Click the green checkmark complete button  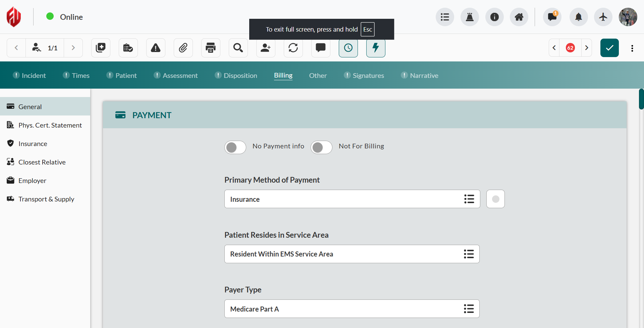click(609, 48)
